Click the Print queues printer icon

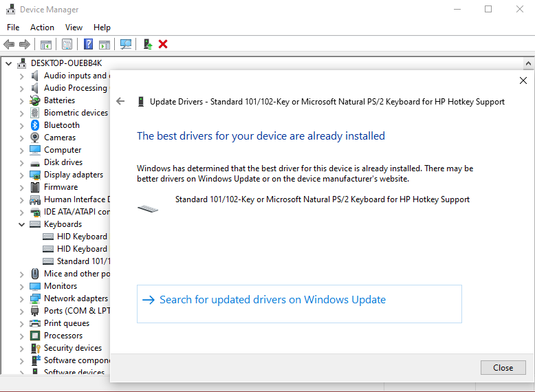35,323
